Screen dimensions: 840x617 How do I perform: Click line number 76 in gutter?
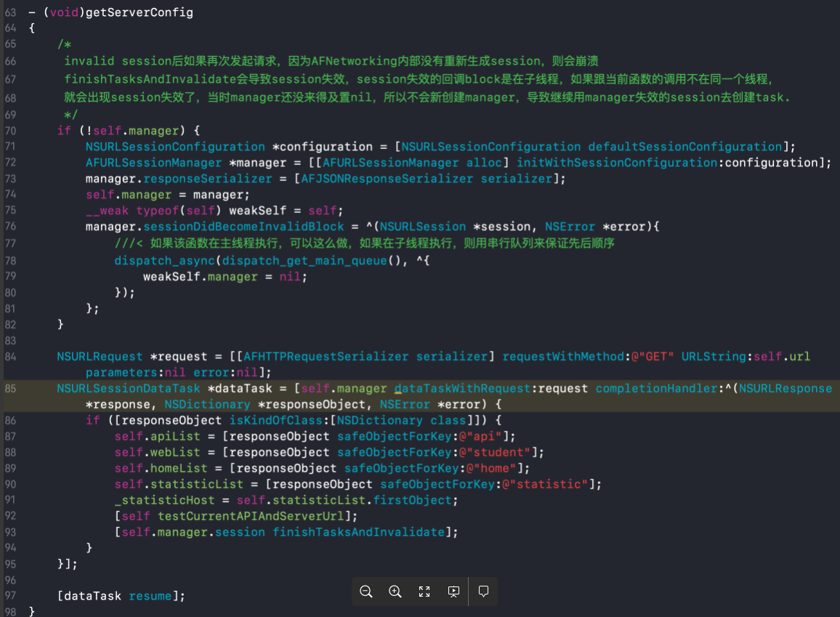(10, 227)
